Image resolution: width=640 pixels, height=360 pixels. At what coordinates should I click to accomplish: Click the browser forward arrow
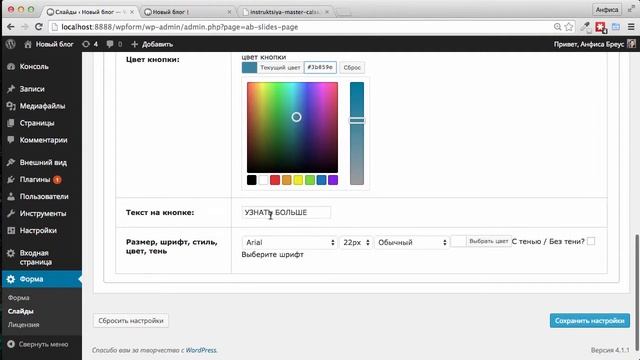(x=24, y=27)
